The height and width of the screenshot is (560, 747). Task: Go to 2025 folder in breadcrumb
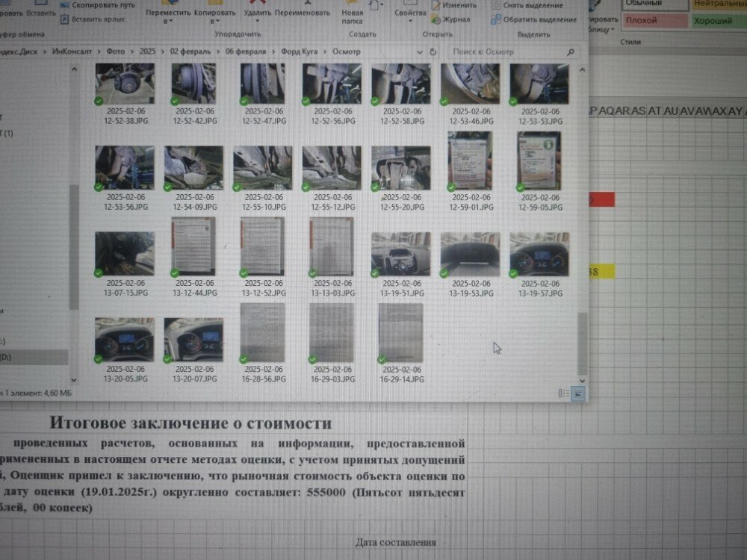147,52
